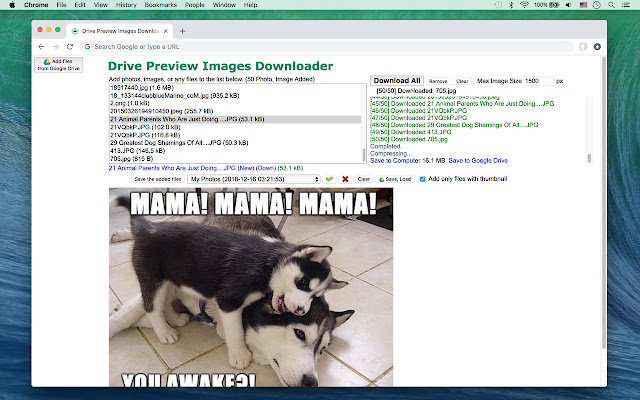The height and width of the screenshot is (400, 640).
Task: Open the Apple menu
Action: (x=12, y=5)
